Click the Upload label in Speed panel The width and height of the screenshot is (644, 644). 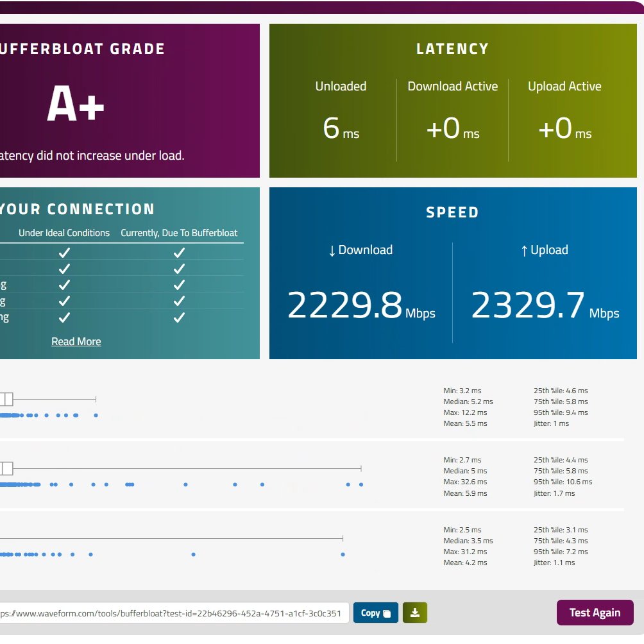click(545, 250)
